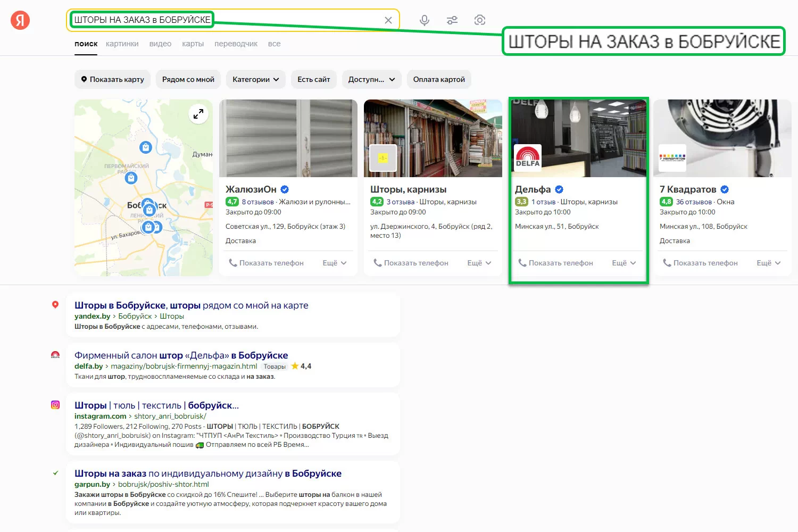Open the "Категории" dropdown
This screenshot has width=798, height=532.
click(x=255, y=79)
